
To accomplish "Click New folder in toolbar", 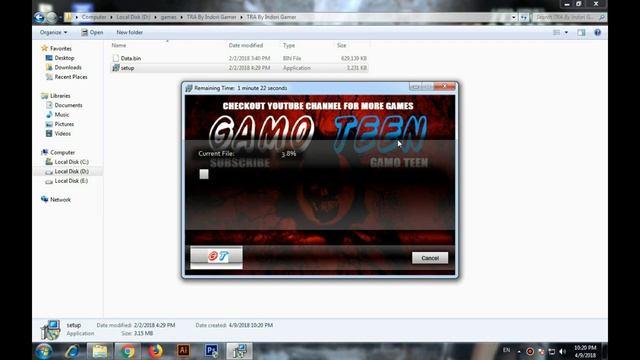I will point(129,32).
